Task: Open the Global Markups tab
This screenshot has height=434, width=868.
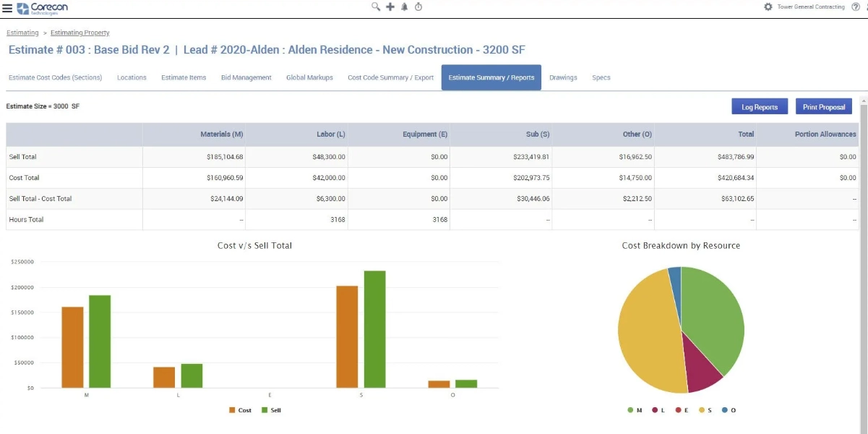Action: (x=309, y=77)
